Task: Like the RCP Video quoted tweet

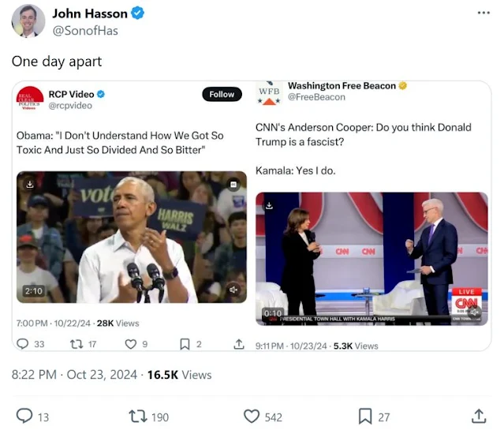Action: tap(130, 344)
